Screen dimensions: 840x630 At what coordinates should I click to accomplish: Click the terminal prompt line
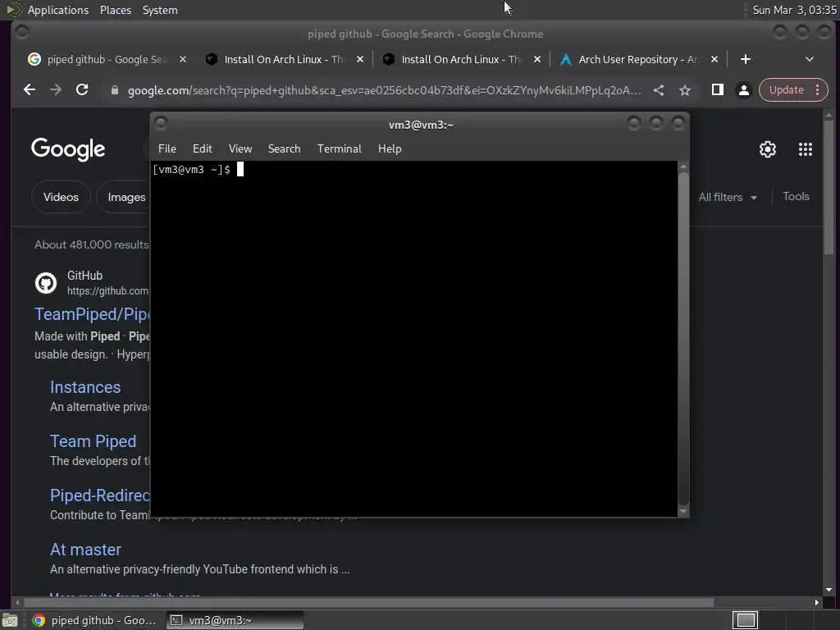[x=199, y=170]
